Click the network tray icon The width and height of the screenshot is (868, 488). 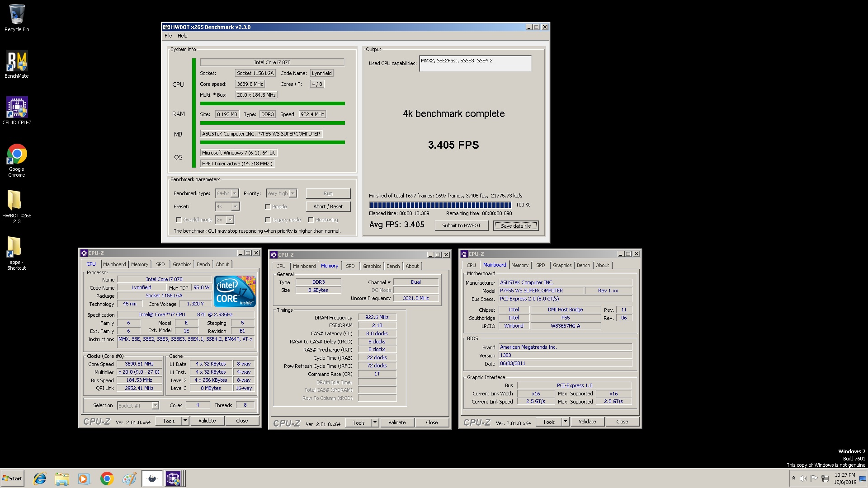tap(825, 479)
